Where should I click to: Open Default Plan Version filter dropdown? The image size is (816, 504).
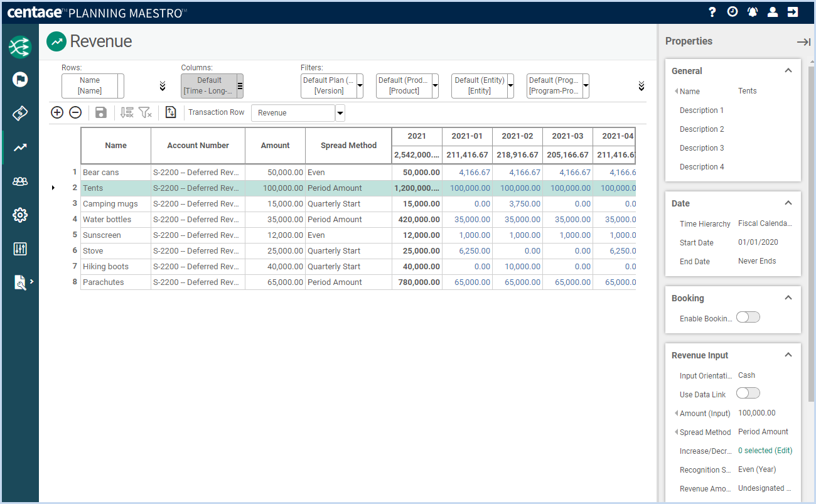point(360,86)
